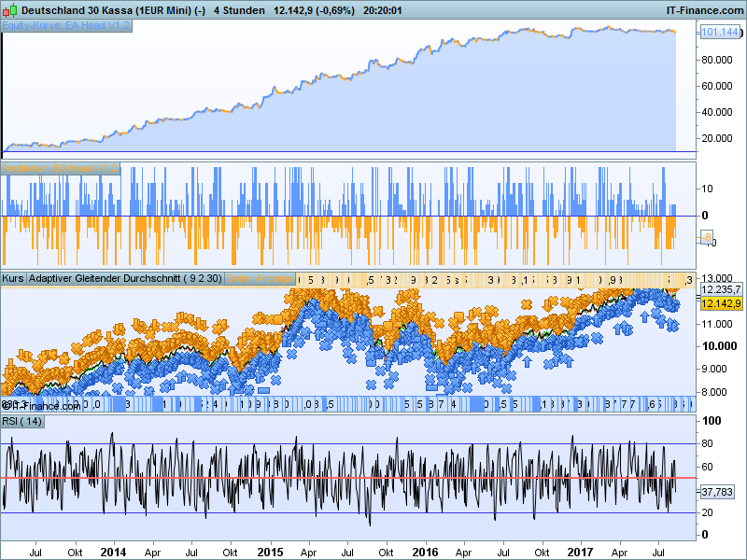The height and width of the screenshot is (560, 747).
Task: Click the yellow 12.142,9 current price label
Action: pyautogui.click(x=721, y=303)
